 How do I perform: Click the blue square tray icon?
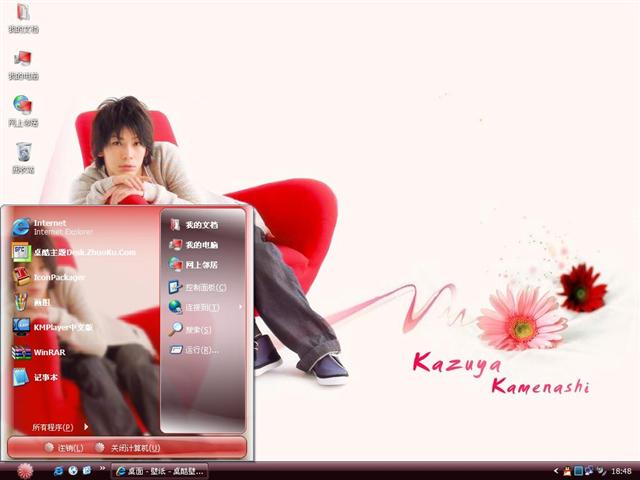(x=578, y=471)
